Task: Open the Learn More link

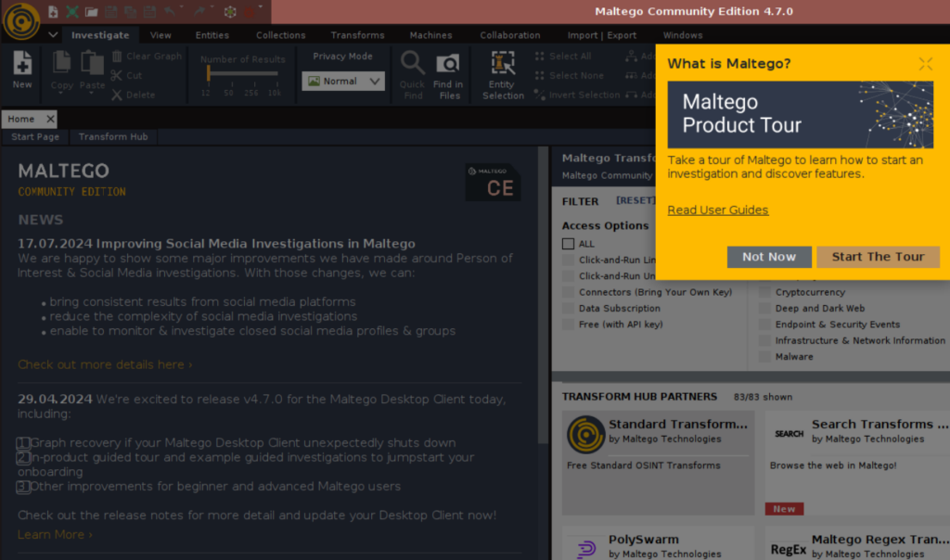Action: pyautogui.click(x=55, y=535)
